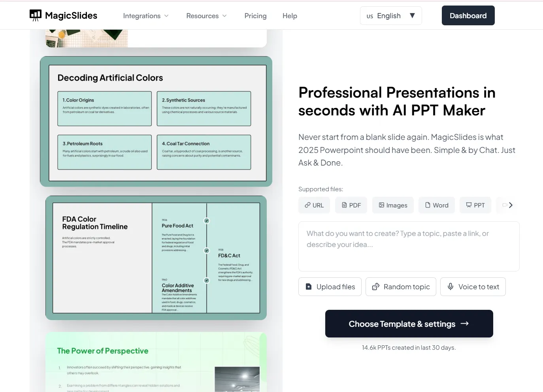Click the Pure Food Act timeline checkmark
This screenshot has height=392, width=543.
[207, 220]
